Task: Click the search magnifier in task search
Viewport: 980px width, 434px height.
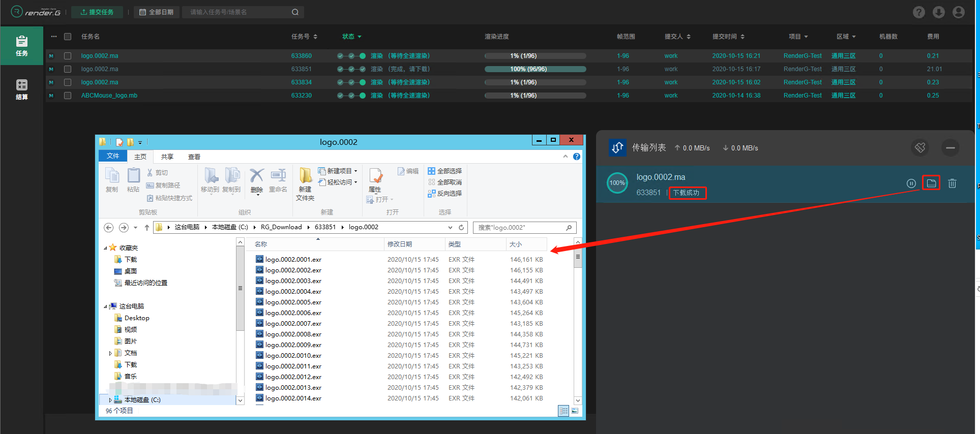Action: tap(295, 12)
